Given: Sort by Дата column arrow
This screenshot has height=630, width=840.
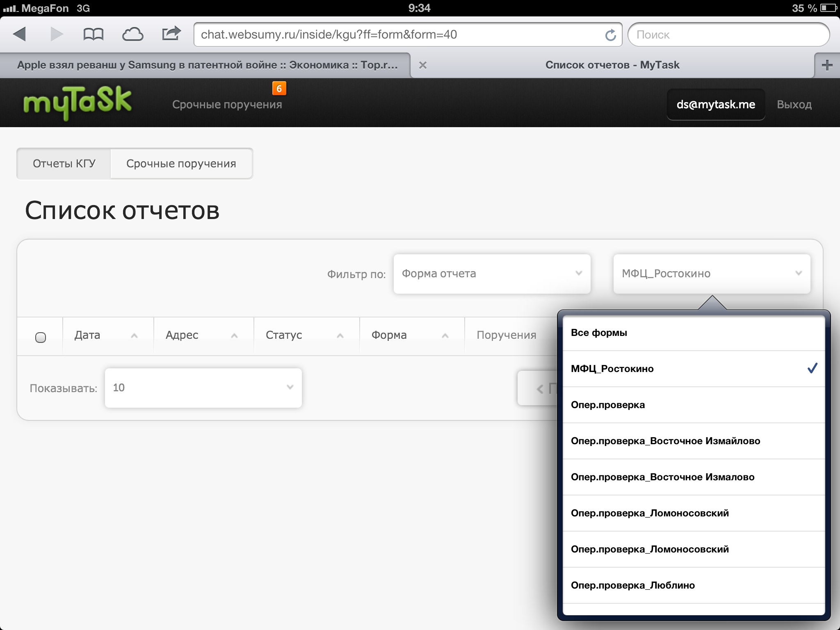Looking at the screenshot, I should [134, 336].
